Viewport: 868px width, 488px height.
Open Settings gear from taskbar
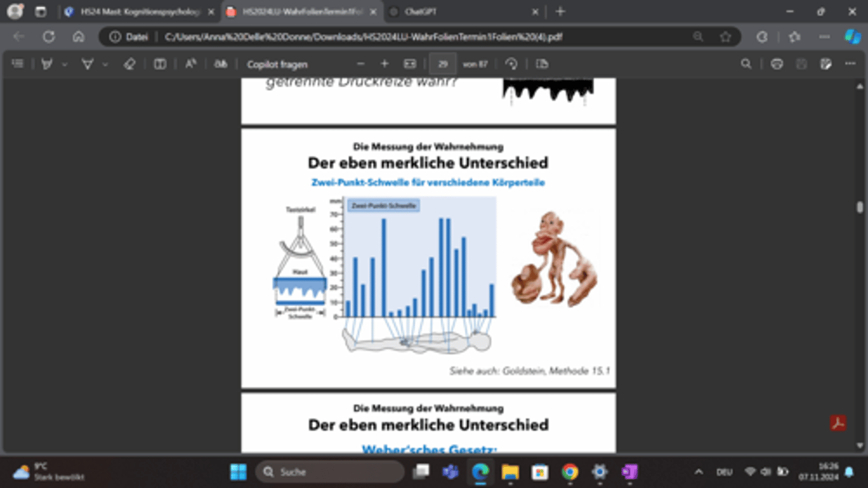599,472
